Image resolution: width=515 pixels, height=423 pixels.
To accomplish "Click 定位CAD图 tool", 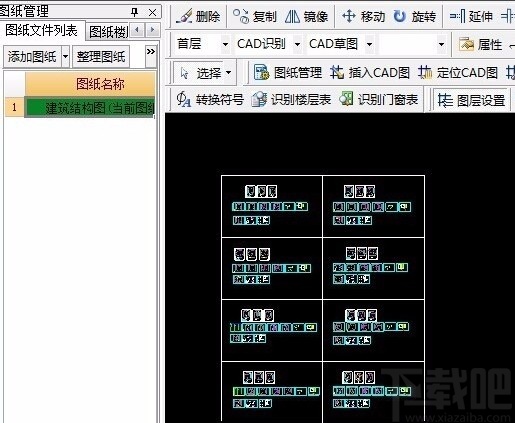I will [458, 72].
